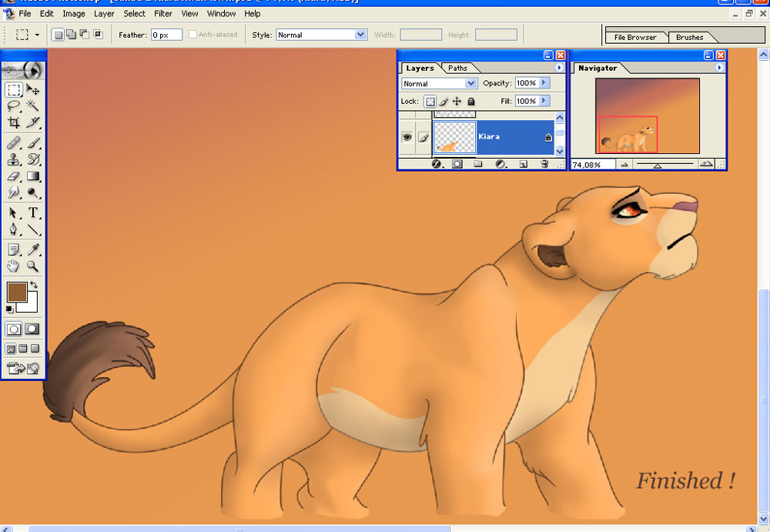Screen dimensions: 770x532
Task: Open the Brushes tab in palette well
Action: 689,37
